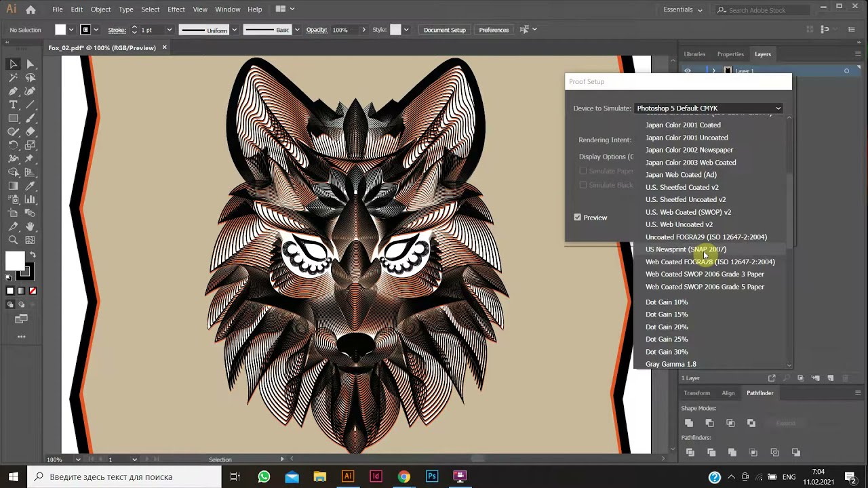868x488 pixels.
Task: Select the Magic Wand tool
Action: [13, 78]
